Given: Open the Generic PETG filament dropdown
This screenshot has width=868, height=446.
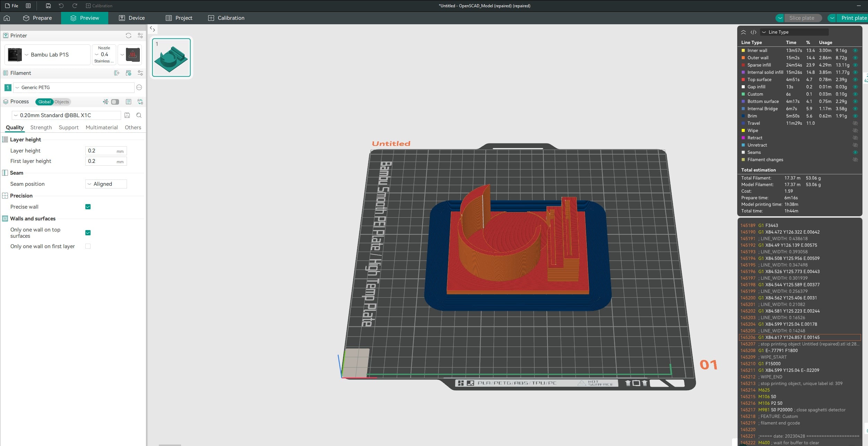Looking at the screenshot, I should pos(74,87).
